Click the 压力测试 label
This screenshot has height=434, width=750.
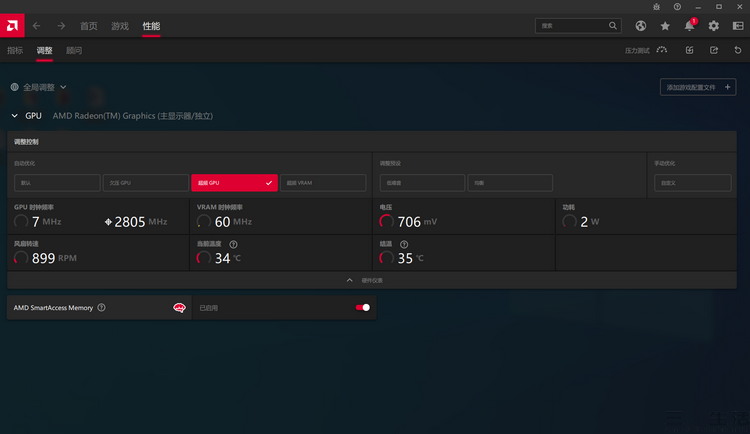[637, 50]
